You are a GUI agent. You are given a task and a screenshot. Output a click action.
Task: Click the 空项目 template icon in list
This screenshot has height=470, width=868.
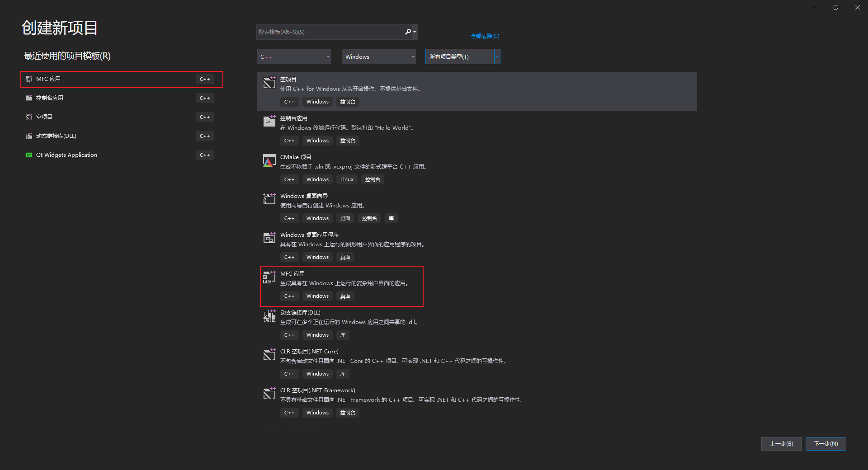pyautogui.click(x=269, y=82)
